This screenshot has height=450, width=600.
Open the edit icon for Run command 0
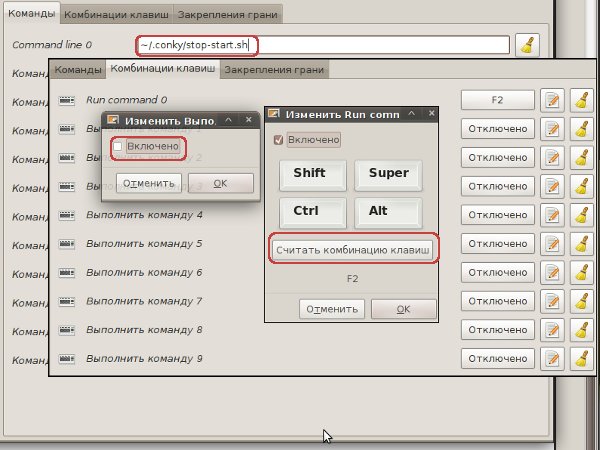pyautogui.click(x=552, y=100)
